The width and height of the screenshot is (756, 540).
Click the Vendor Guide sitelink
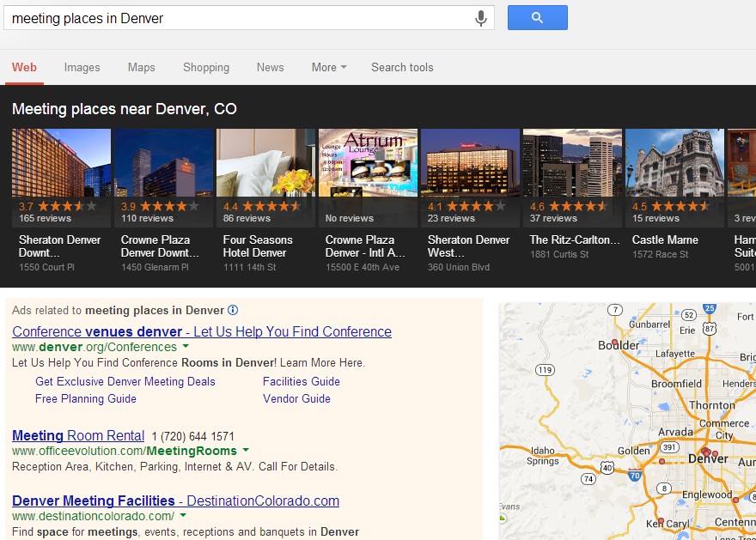click(296, 399)
